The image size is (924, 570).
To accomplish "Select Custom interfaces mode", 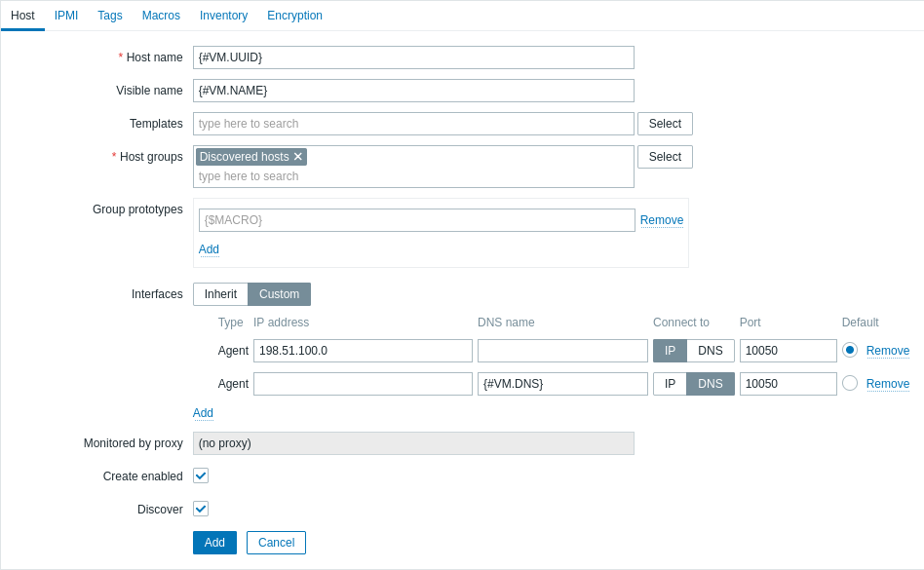I will (x=279, y=294).
